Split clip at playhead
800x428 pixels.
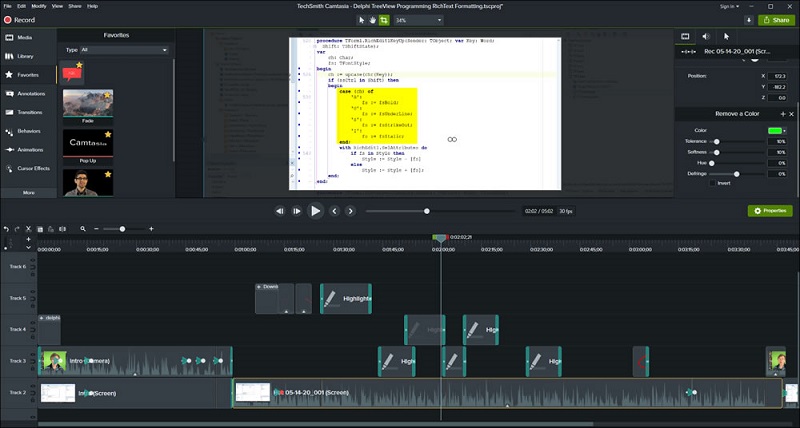click(62, 229)
